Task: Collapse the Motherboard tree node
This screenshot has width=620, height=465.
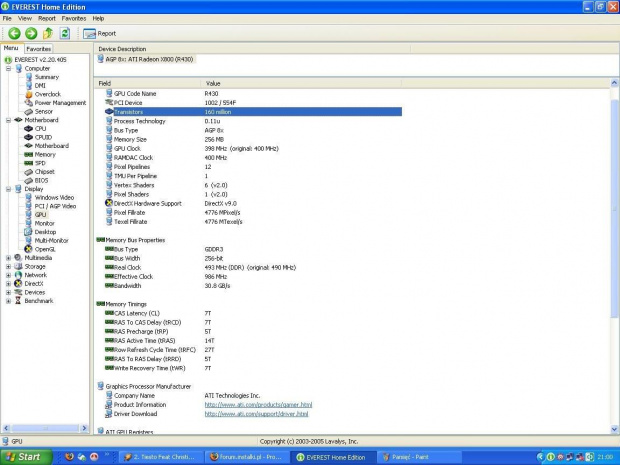Action: coord(8,120)
